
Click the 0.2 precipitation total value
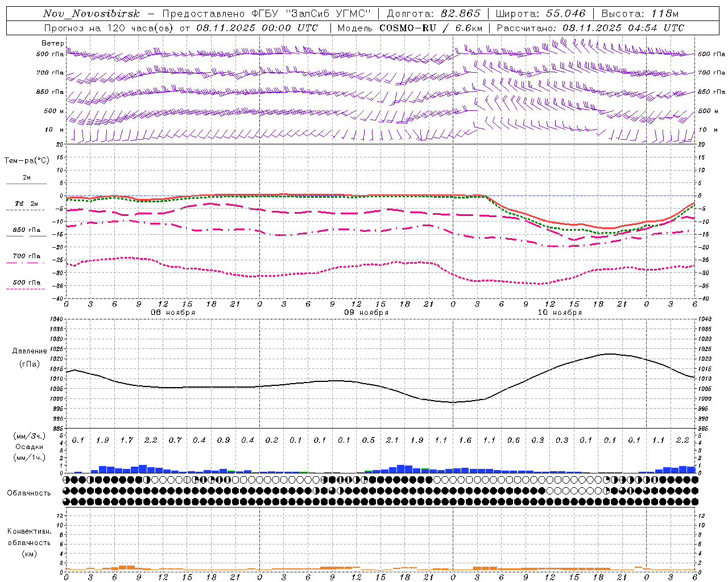click(x=271, y=440)
